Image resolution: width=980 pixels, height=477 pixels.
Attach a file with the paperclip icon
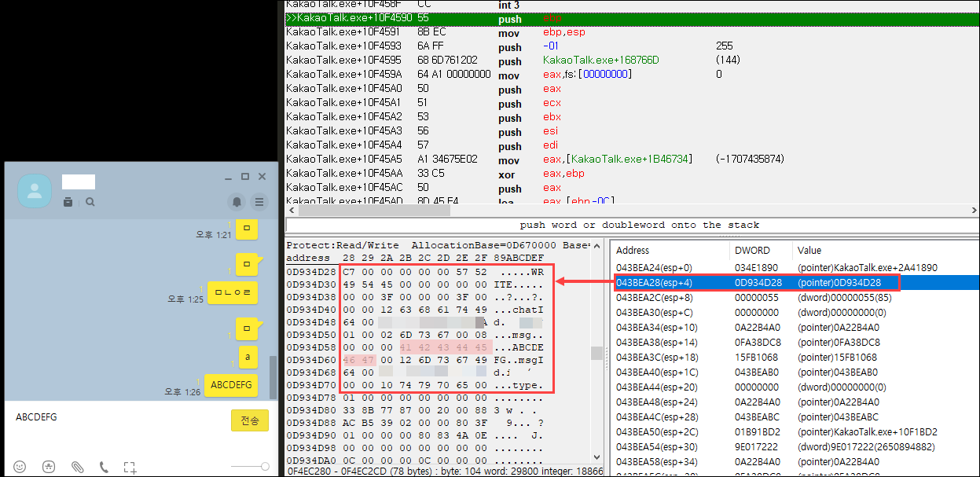[x=77, y=467]
